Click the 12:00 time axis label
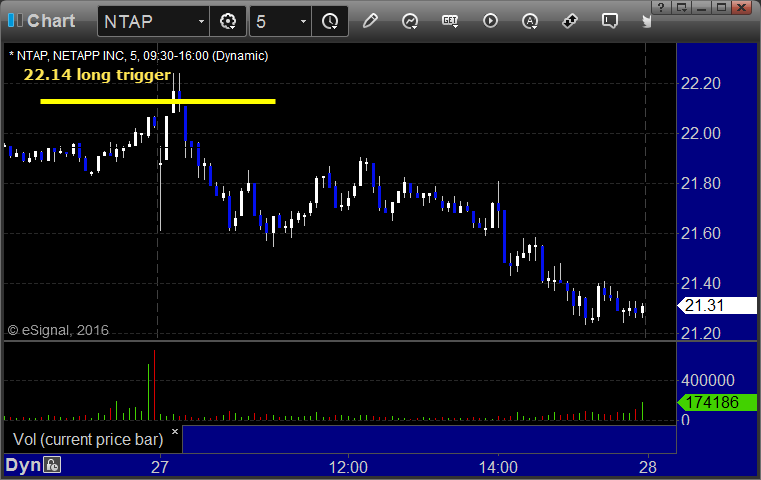Viewport: 761px width, 480px height. coord(348,467)
